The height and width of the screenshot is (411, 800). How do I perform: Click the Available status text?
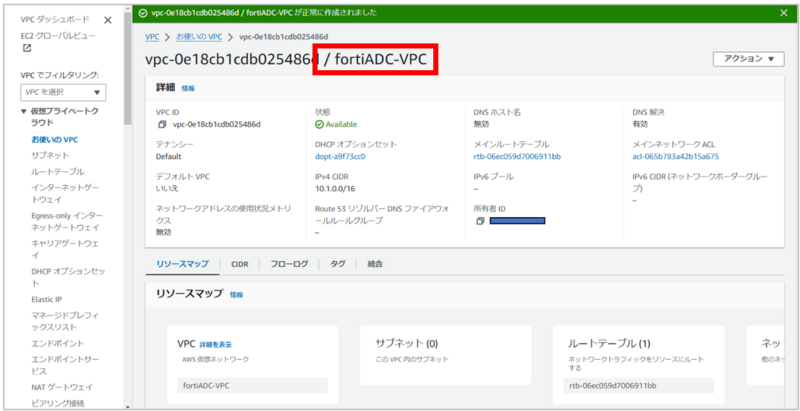(341, 124)
